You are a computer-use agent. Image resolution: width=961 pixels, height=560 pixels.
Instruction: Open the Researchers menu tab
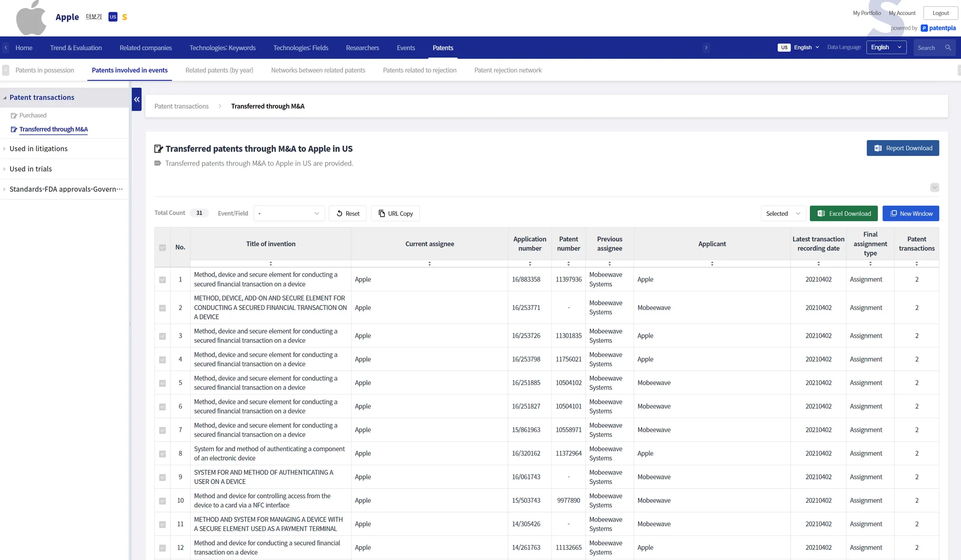click(x=362, y=48)
